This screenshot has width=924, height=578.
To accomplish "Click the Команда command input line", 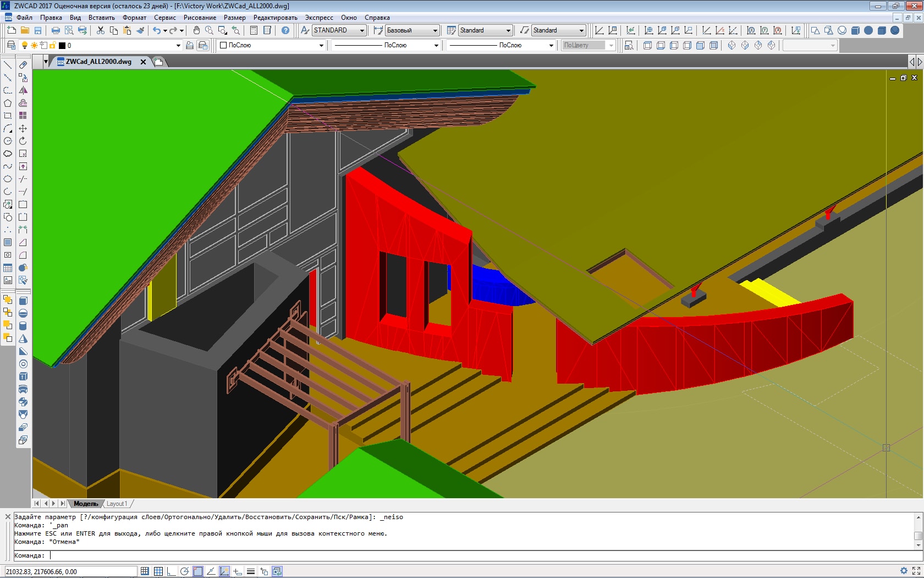I will tap(465, 555).
